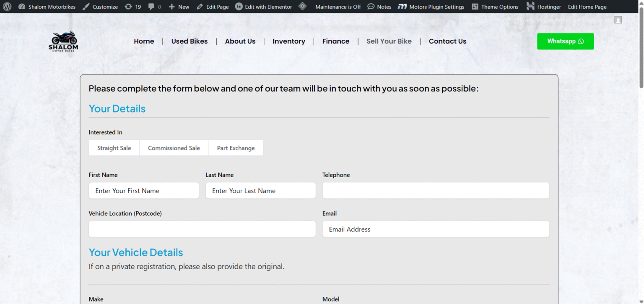Open Notes in the admin bar
The width and height of the screenshot is (644, 304).
(x=379, y=7)
